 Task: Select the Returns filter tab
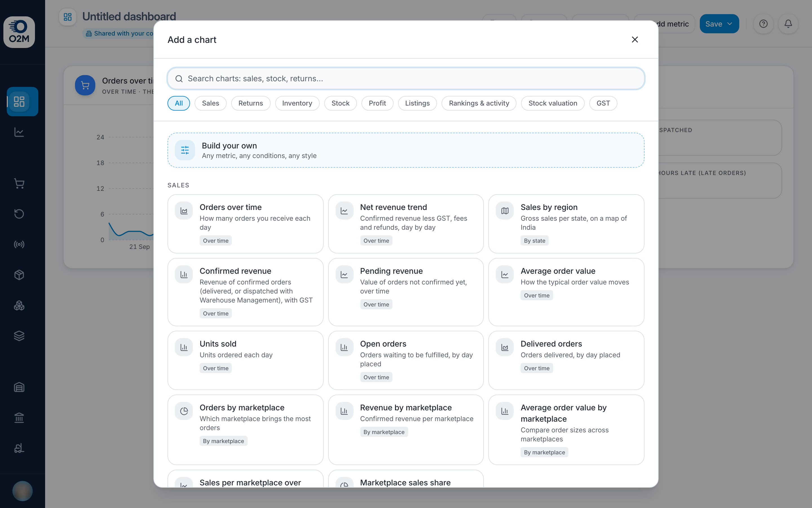(x=251, y=103)
